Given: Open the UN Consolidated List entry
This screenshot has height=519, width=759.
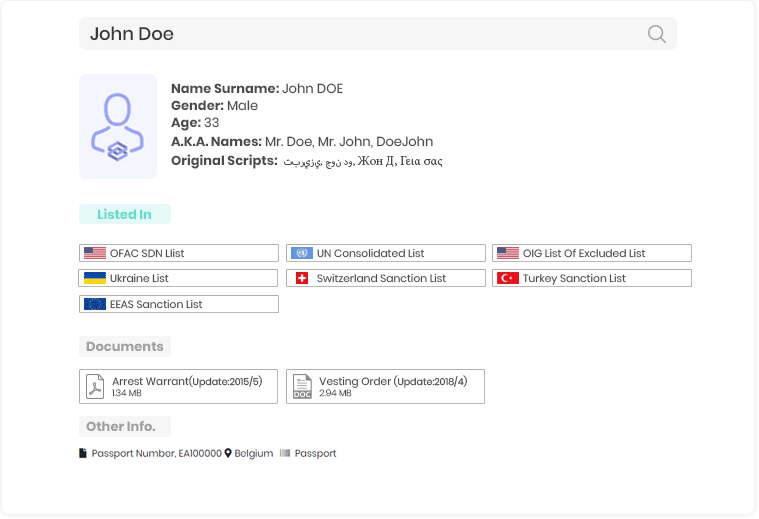Looking at the screenshot, I should [x=385, y=253].
